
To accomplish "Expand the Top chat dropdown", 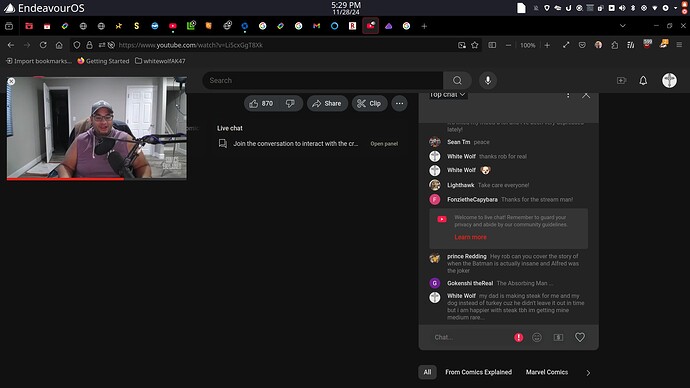I will coord(447,95).
